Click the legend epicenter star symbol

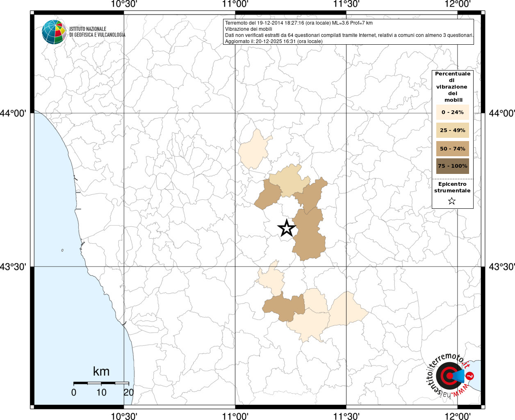452,201
